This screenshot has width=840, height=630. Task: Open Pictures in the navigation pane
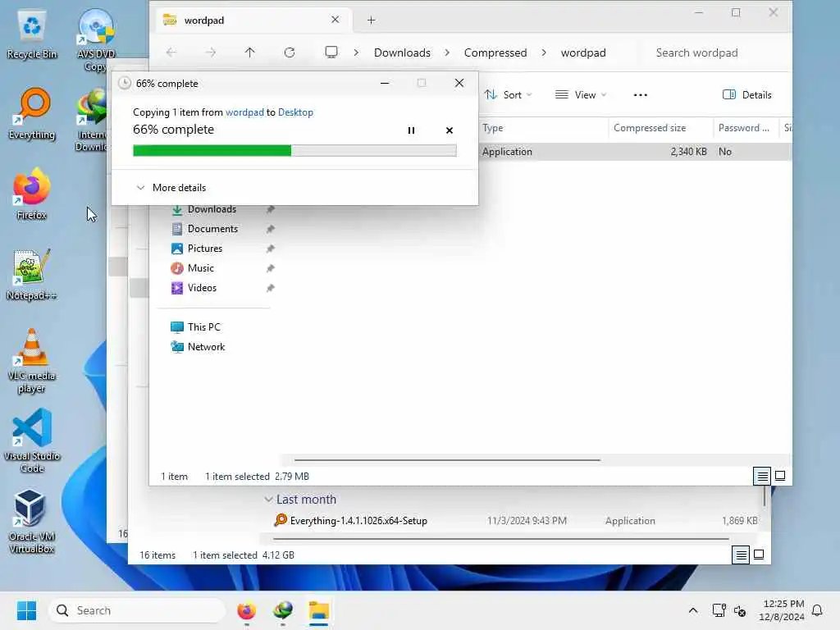pyautogui.click(x=204, y=249)
